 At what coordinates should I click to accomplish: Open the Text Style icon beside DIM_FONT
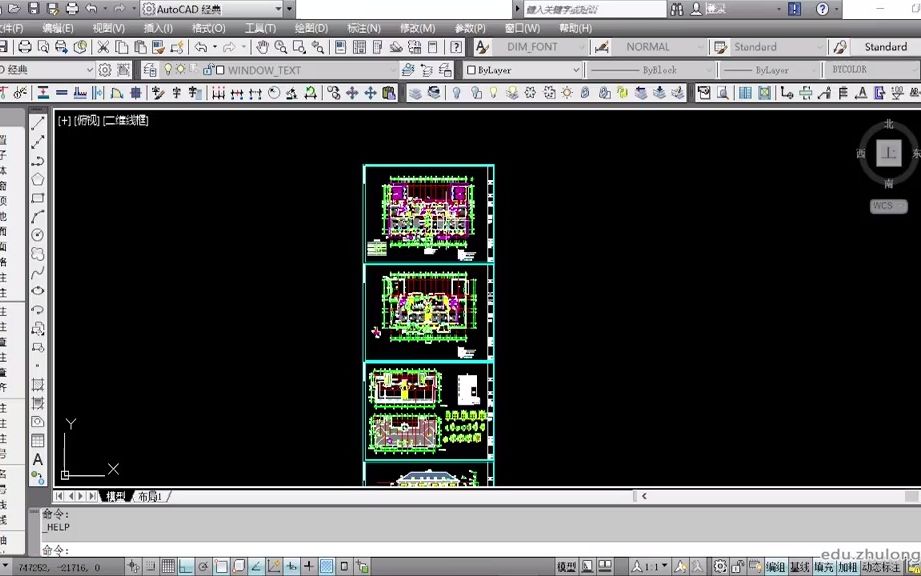(x=482, y=47)
